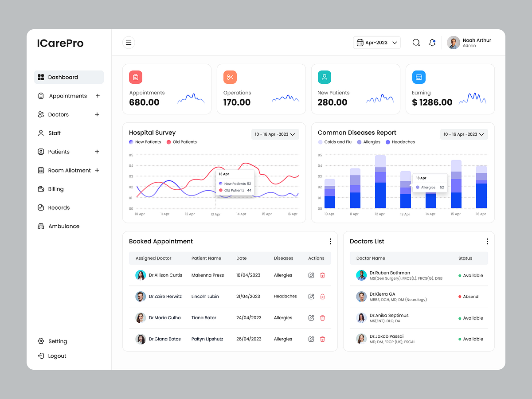Screen dimensions: 532x399
Task: Open the notifications bell icon
Action: pos(432,42)
